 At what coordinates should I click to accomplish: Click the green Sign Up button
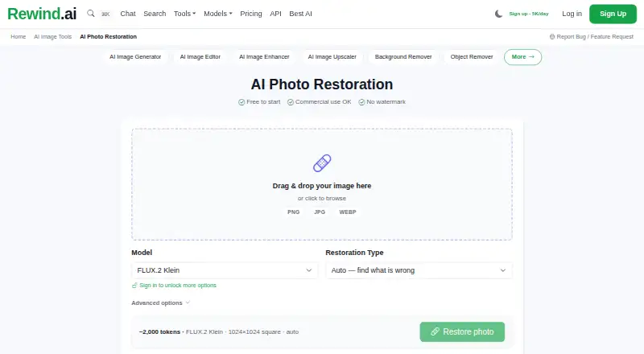click(613, 14)
